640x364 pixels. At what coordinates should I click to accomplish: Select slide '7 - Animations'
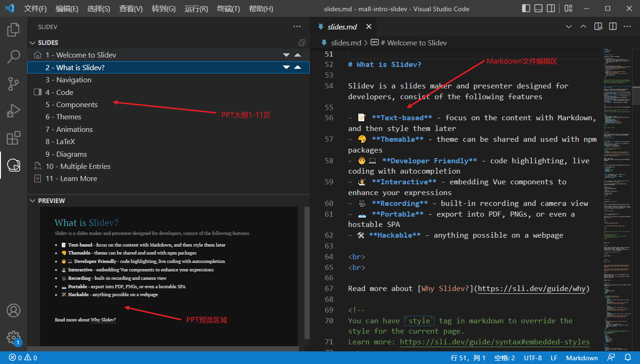point(168,130)
